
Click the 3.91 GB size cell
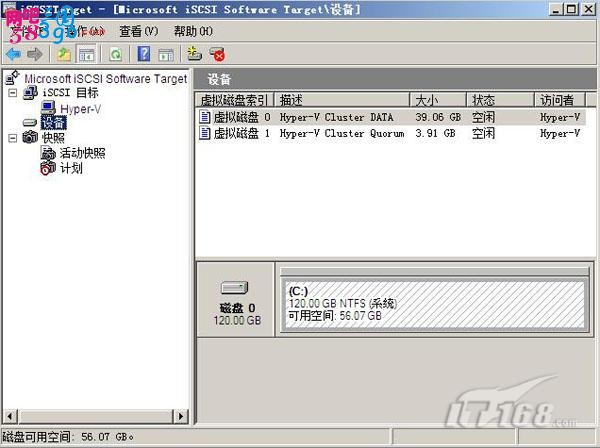tap(435, 133)
